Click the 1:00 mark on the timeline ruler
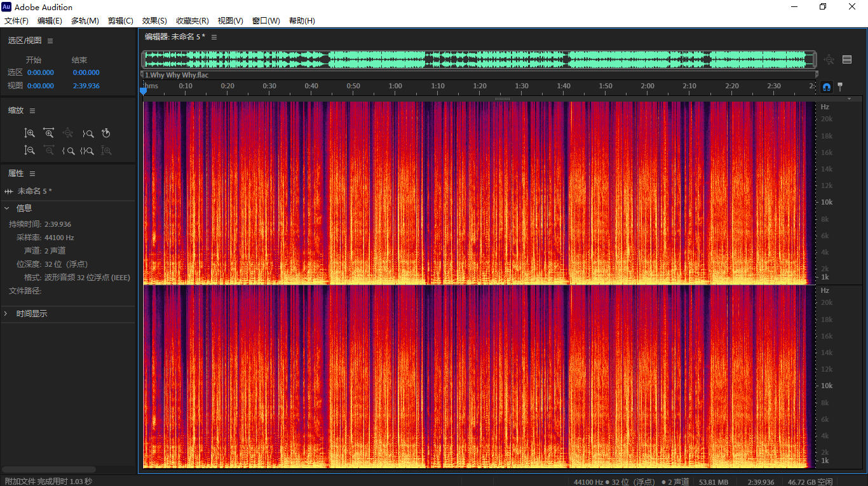The width and height of the screenshot is (868, 486). pos(395,86)
